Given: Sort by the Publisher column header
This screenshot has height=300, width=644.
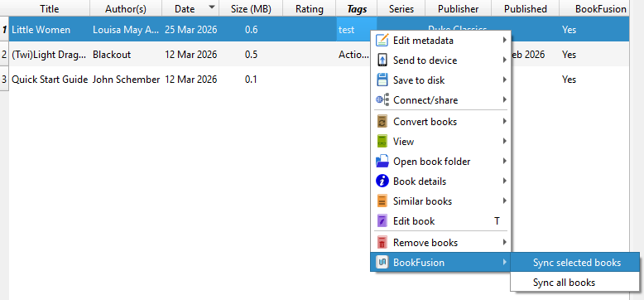Looking at the screenshot, I should coord(458,8).
